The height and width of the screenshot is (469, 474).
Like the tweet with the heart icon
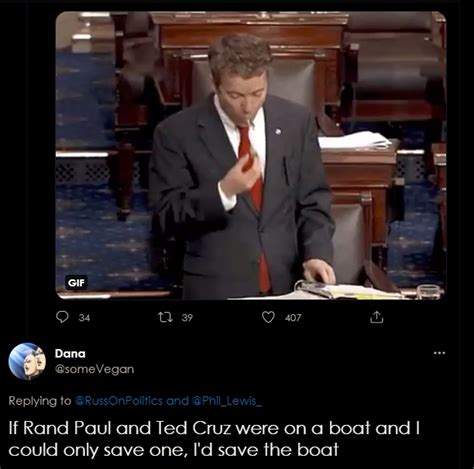(268, 317)
